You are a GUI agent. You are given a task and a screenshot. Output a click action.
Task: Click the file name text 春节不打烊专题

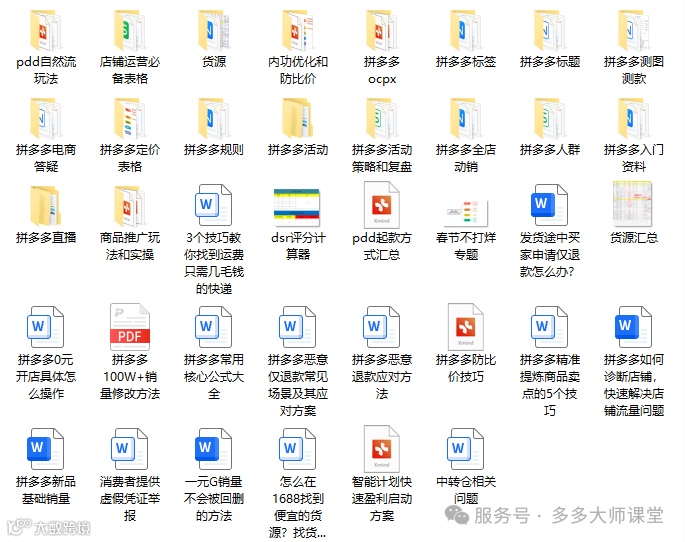(466, 246)
